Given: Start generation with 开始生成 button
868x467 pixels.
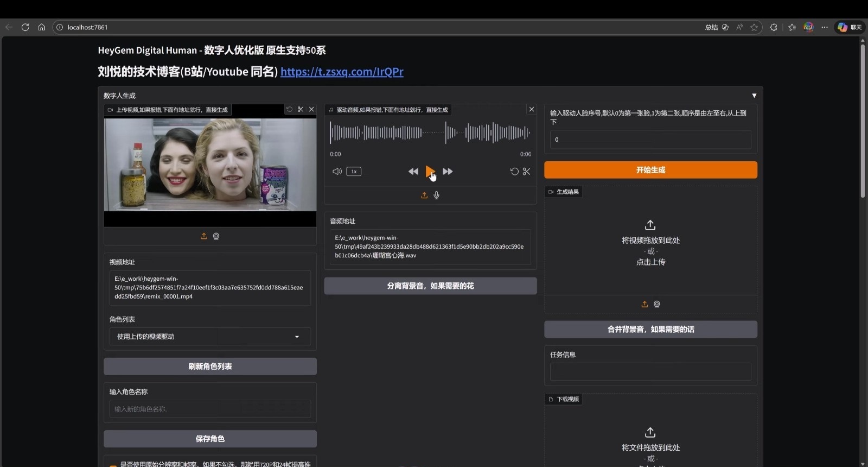Looking at the screenshot, I should 650,170.
